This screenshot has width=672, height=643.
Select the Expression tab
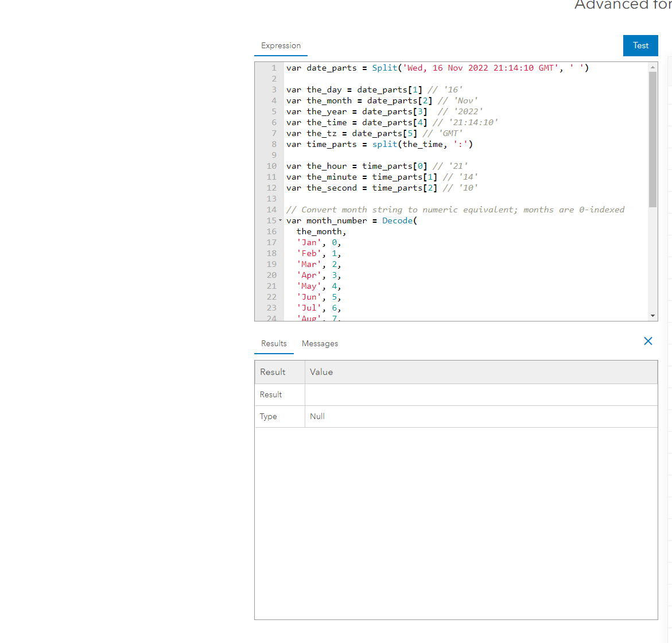pyautogui.click(x=281, y=45)
